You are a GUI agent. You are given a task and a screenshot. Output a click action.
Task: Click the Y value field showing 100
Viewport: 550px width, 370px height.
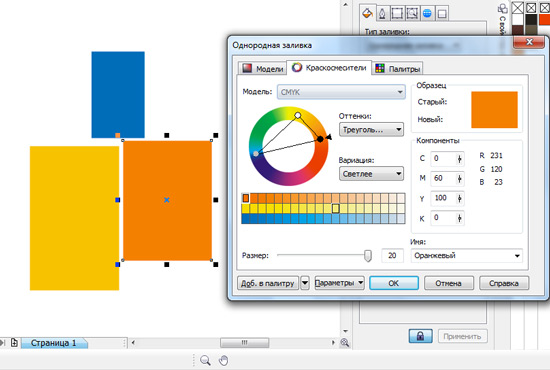pyautogui.click(x=443, y=199)
